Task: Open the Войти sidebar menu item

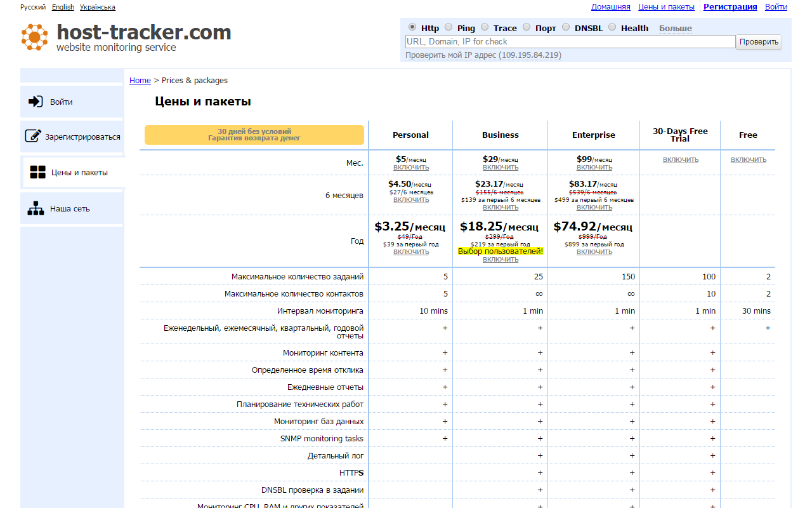Action: tap(72, 102)
